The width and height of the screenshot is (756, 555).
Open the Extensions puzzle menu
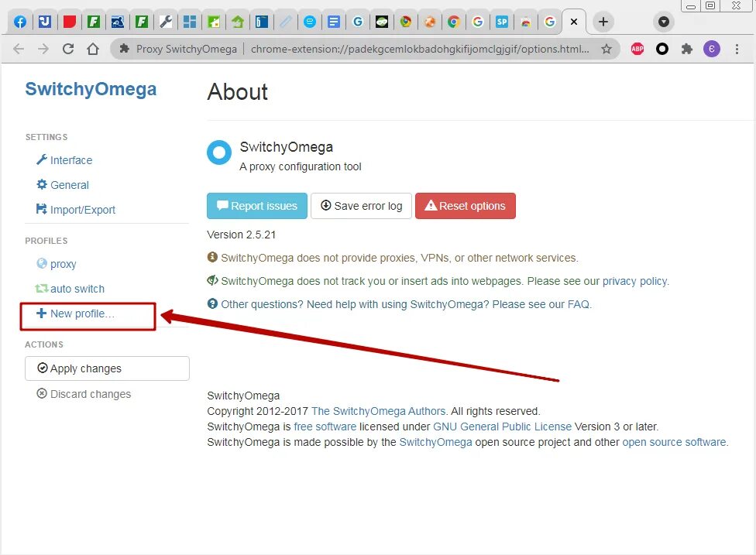[686, 49]
